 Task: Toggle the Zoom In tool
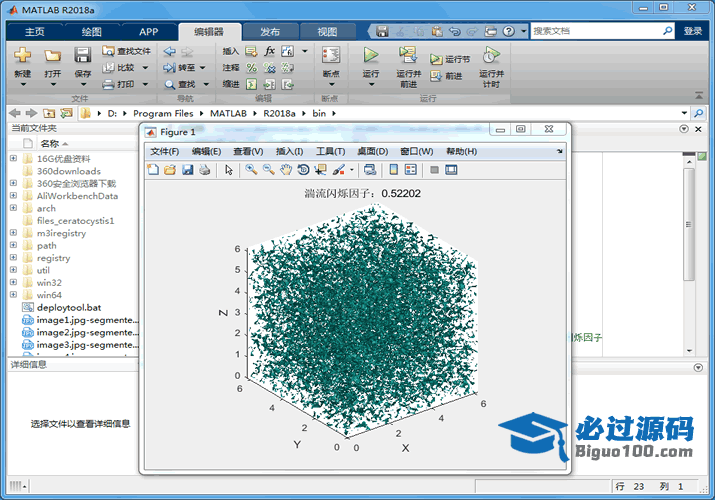pyautogui.click(x=251, y=170)
